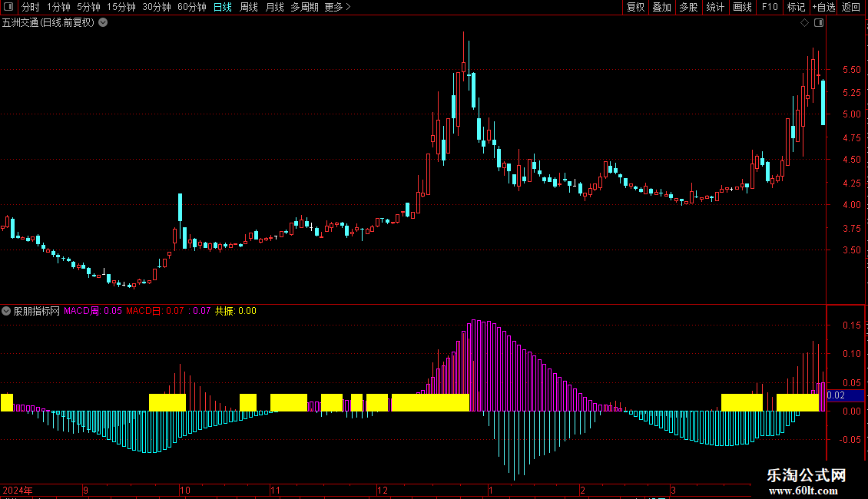Image resolution: width=868 pixels, height=499 pixels.
Task: Click the 4.00 price axis label
Action: coord(851,205)
